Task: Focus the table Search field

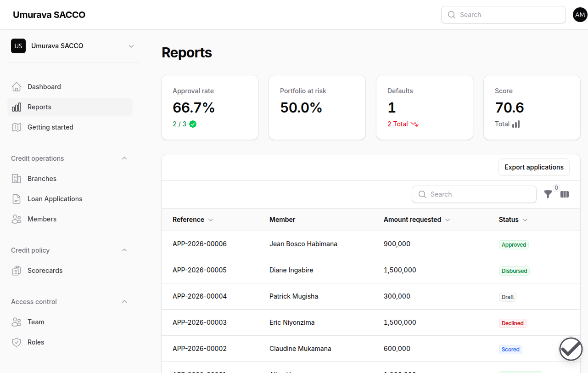Action: [474, 194]
